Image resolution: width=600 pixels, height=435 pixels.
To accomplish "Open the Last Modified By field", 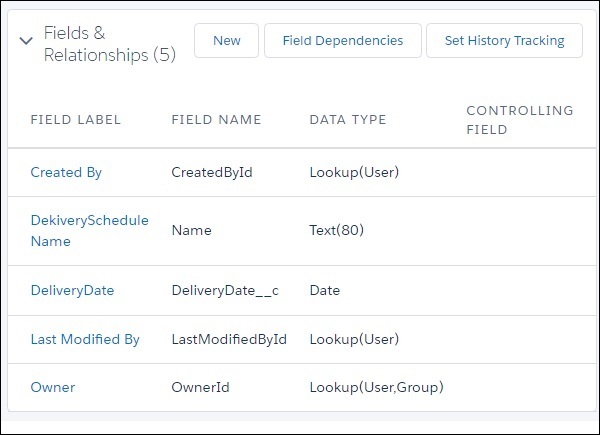I will (x=85, y=339).
